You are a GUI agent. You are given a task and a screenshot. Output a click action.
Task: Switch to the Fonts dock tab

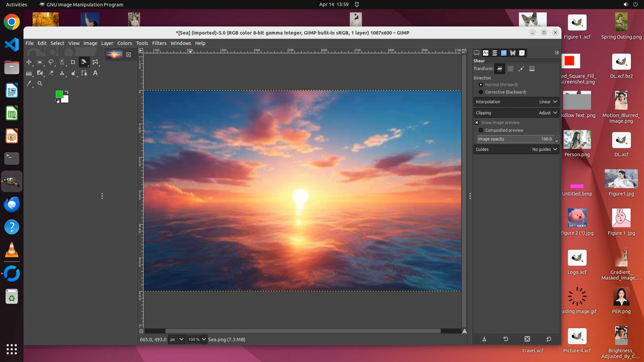[x=486, y=53]
